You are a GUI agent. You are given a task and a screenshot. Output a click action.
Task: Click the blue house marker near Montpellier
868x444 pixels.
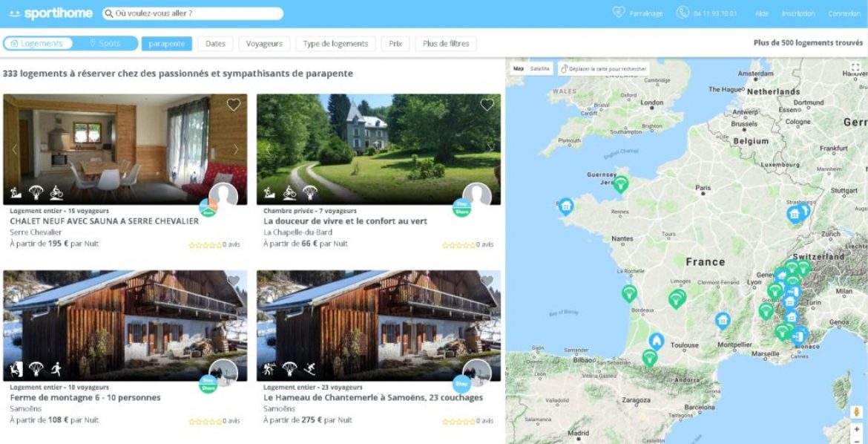[x=722, y=320]
